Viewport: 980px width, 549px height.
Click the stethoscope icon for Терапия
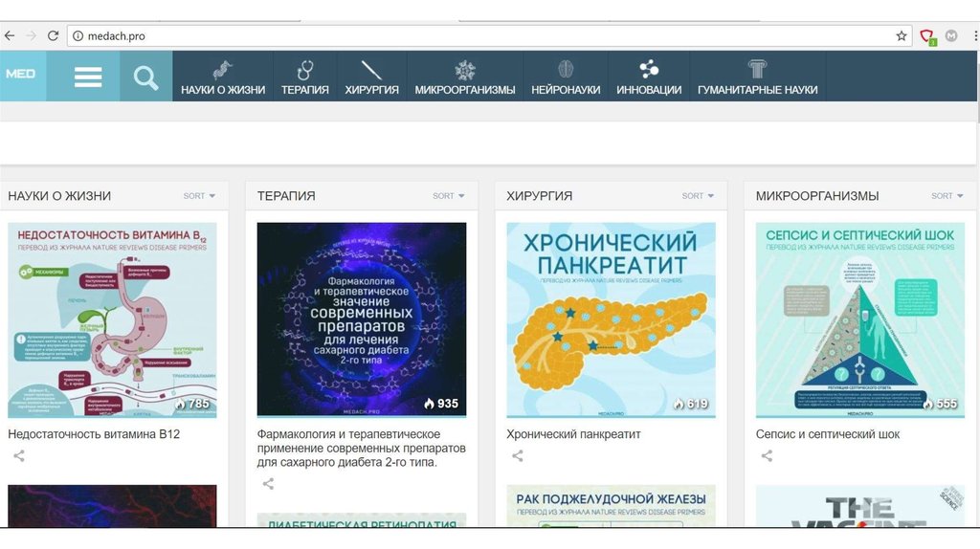305,69
